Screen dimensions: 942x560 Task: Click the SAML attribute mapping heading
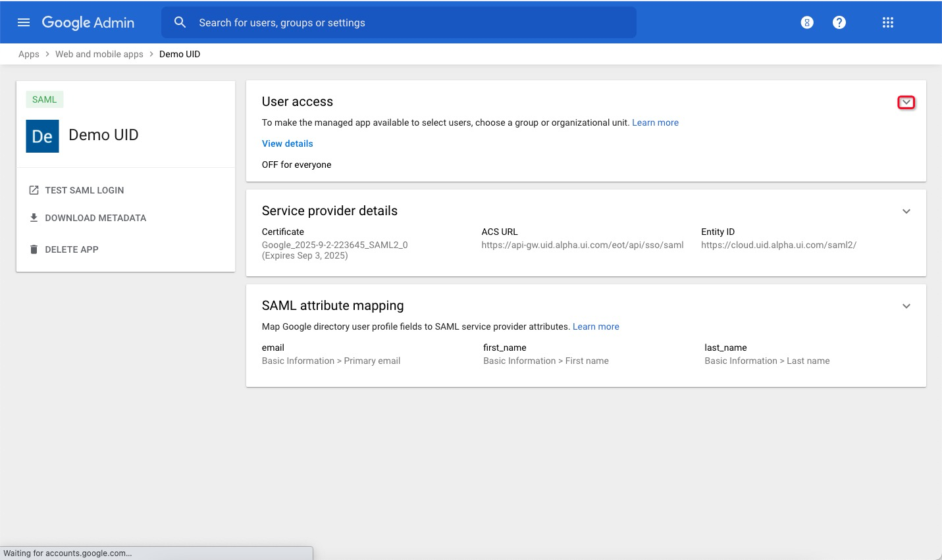333,305
